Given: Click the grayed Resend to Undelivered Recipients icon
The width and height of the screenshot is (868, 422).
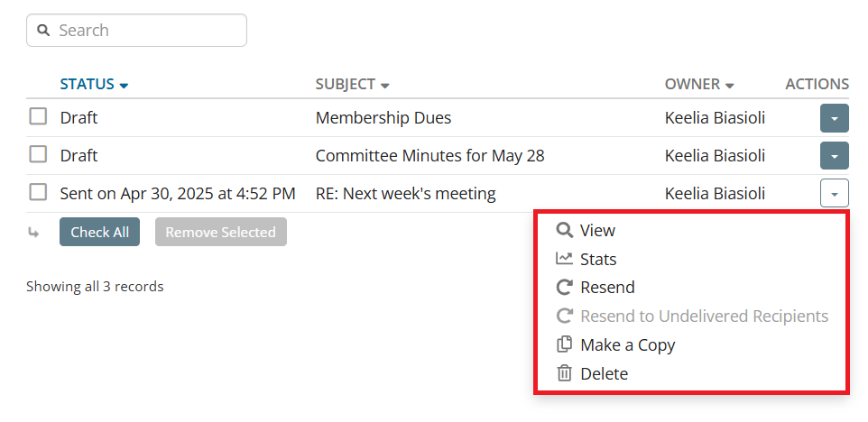Looking at the screenshot, I should tap(565, 316).
